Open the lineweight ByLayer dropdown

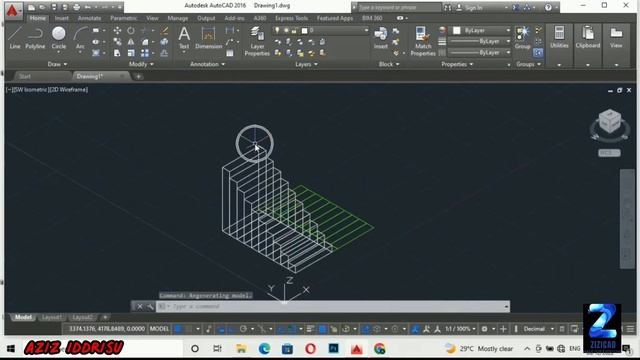pos(480,41)
